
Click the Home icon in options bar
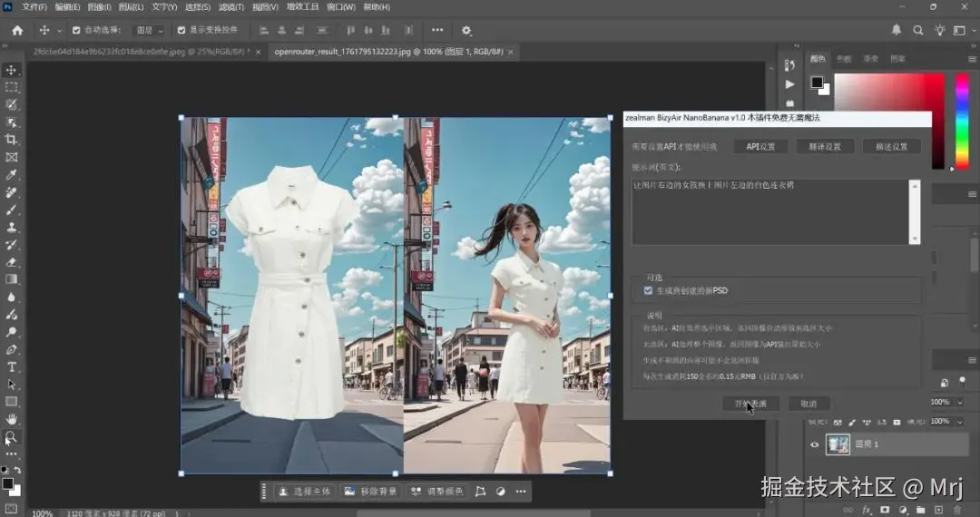point(17,30)
